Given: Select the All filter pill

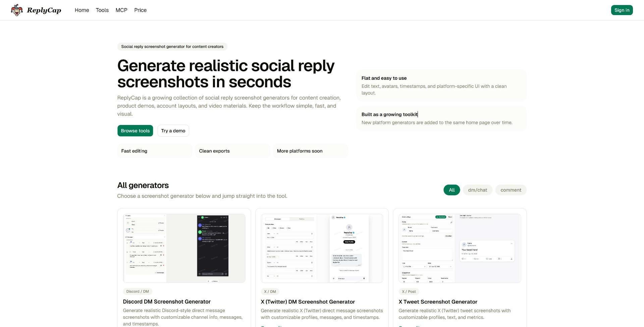Looking at the screenshot, I should [451, 190].
